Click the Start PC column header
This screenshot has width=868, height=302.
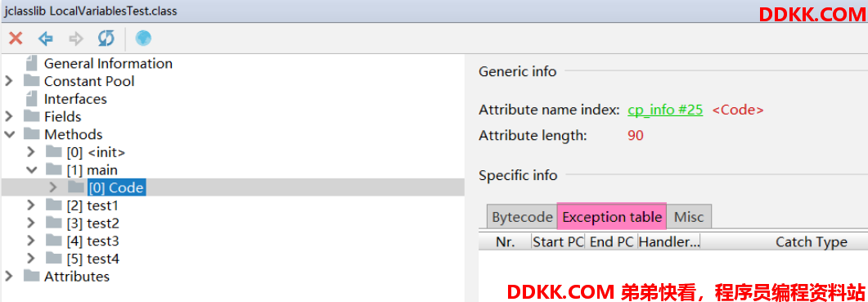click(559, 241)
